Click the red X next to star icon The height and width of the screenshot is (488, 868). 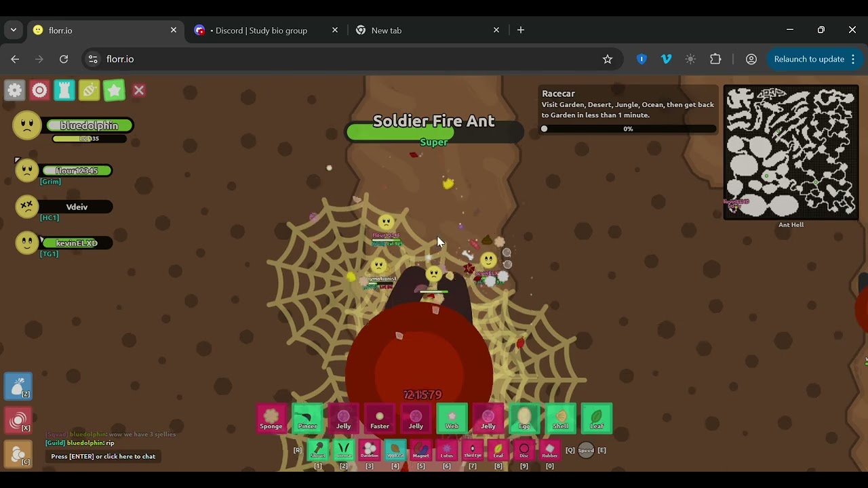[x=139, y=90]
